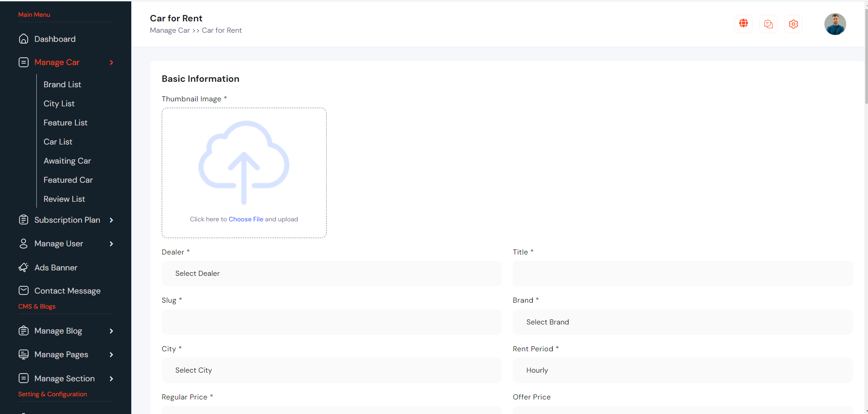Click into the Title input field
This screenshot has height=414, width=868.
pos(682,274)
